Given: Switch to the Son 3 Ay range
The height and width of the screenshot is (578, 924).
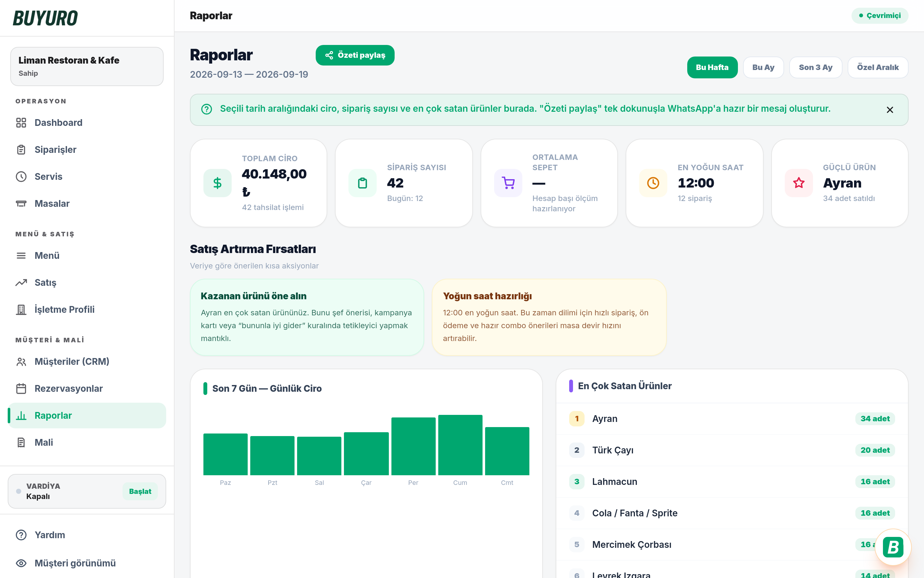Looking at the screenshot, I should [816, 67].
